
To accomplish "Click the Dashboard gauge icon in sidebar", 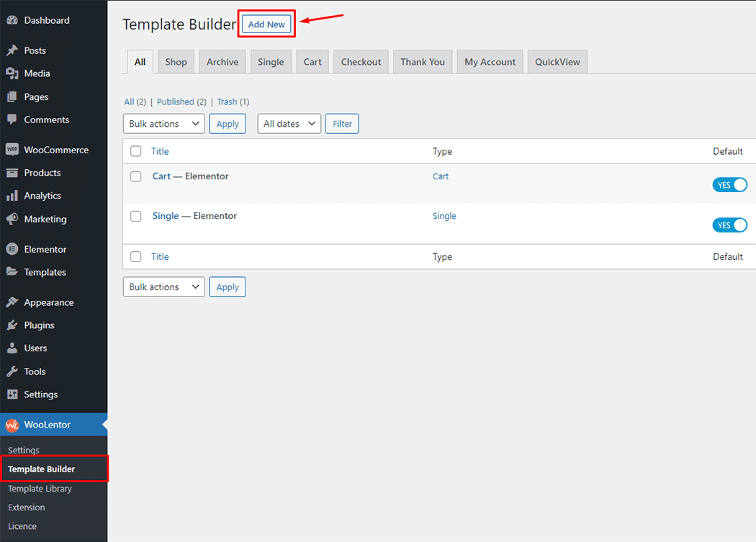I will point(12,21).
